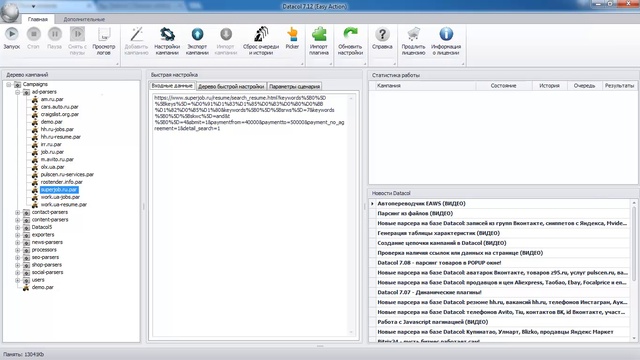
Task: Open news Создание цепочки кампаний в Datacol
Action: click(x=442, y=243)
